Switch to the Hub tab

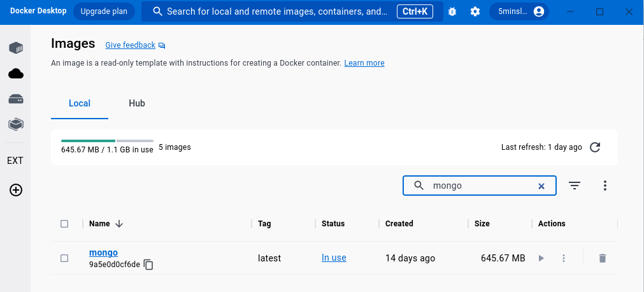(x=137, y=103)
